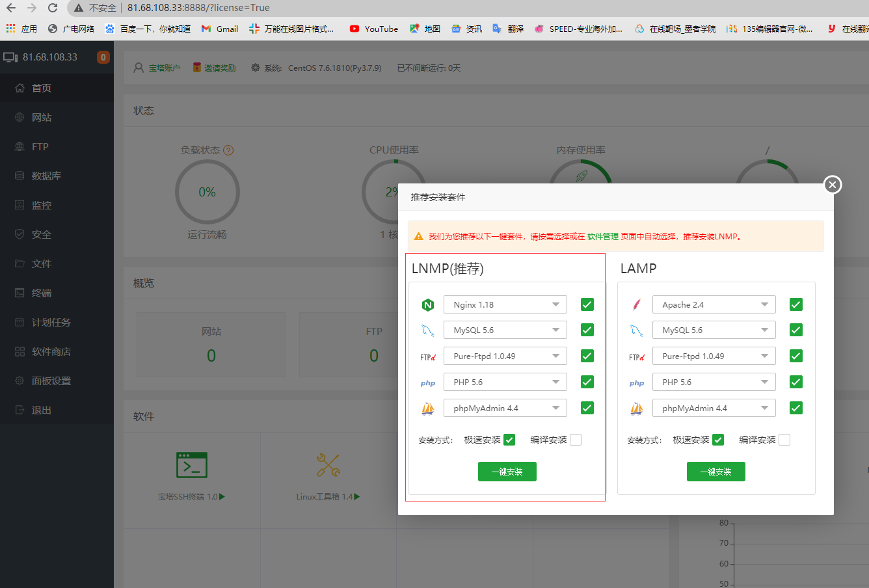This screenshot has width=869, height=588.
Task: Click the monitor icon beside 81.68.108.33
Action: coord(10,57)
